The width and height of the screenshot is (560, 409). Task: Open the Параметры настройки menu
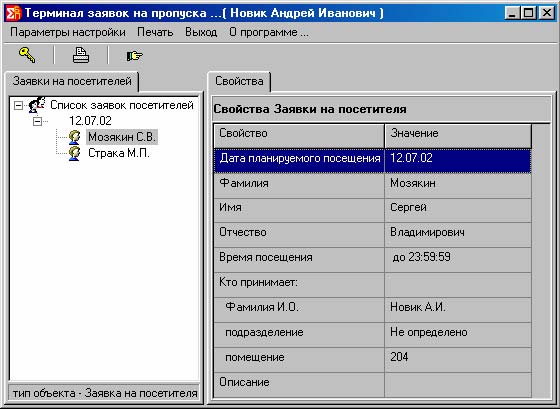tap(68, 32)
